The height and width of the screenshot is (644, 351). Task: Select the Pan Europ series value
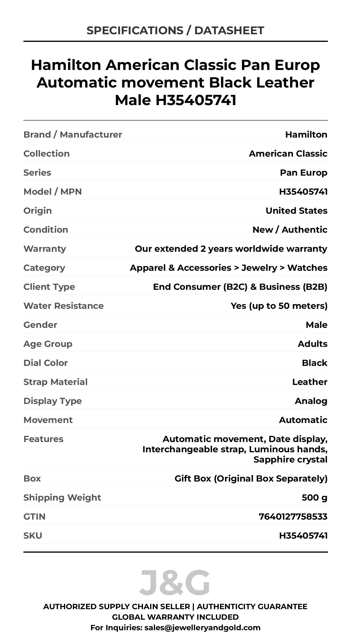coord(304,173)
